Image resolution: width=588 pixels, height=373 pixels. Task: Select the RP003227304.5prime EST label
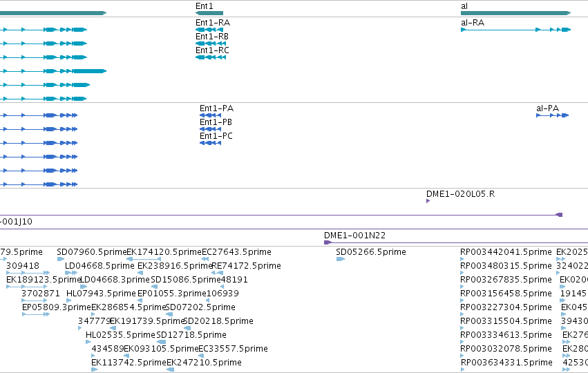(x=506, y=307)
